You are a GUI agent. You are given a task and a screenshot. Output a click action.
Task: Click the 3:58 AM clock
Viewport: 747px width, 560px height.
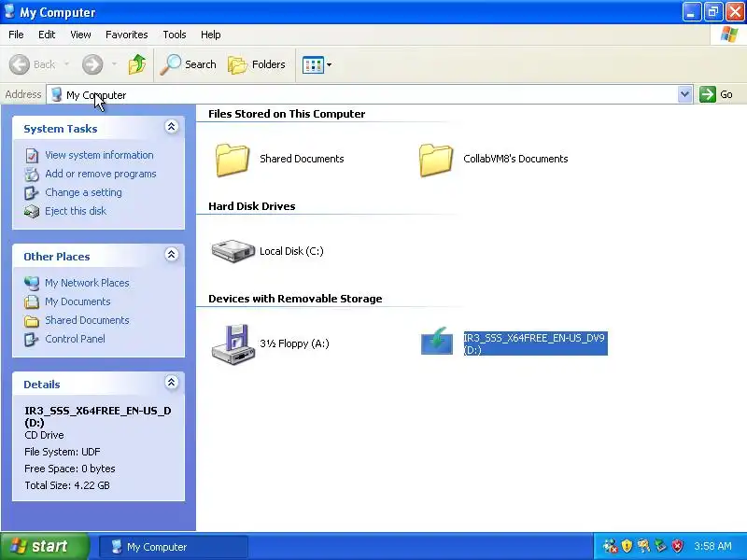coord(712,546)
